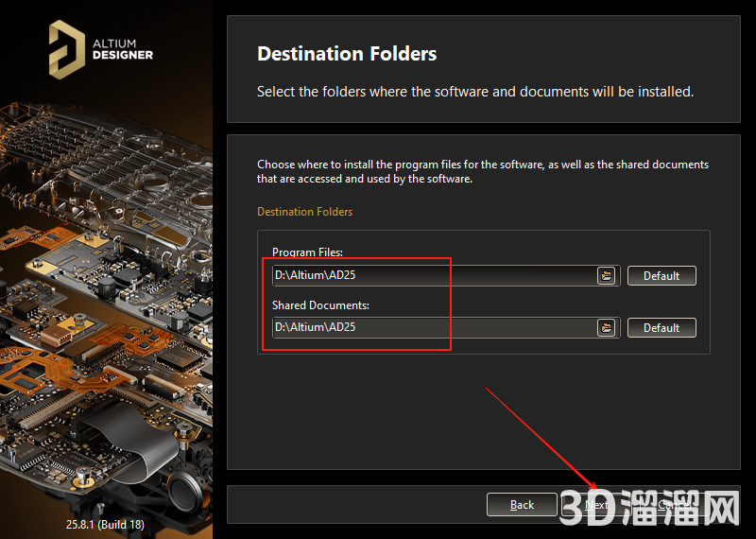
Task: Click the Altium Designer logo
Action: 101,49
